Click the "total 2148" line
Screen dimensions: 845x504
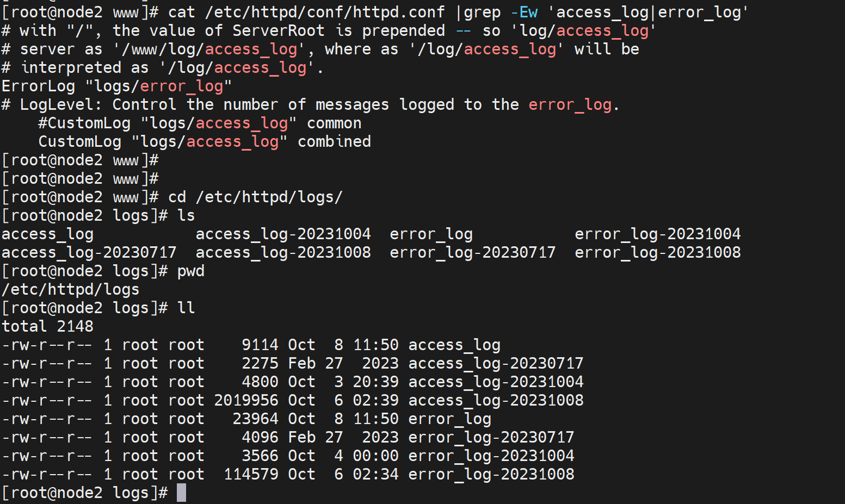[47, 326]
